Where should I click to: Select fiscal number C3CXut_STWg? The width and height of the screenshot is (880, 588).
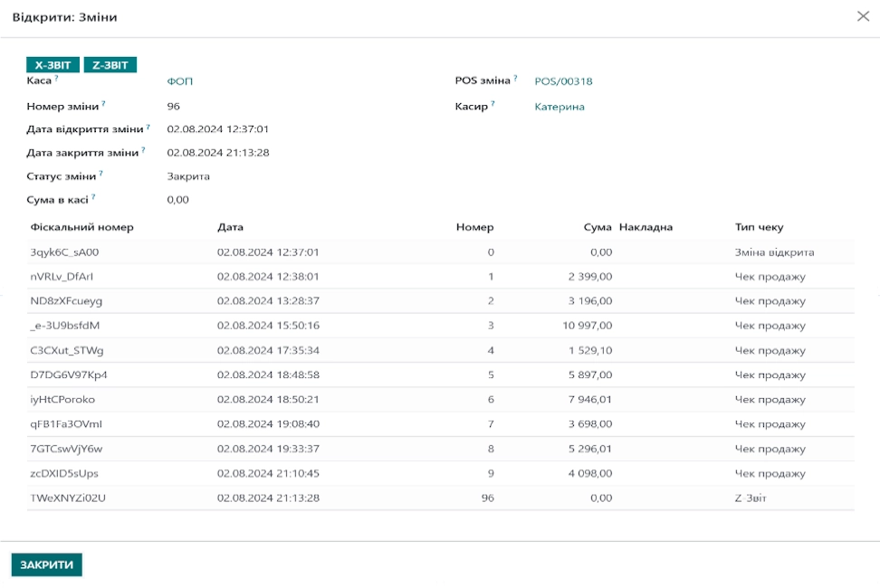pos(67,350)
